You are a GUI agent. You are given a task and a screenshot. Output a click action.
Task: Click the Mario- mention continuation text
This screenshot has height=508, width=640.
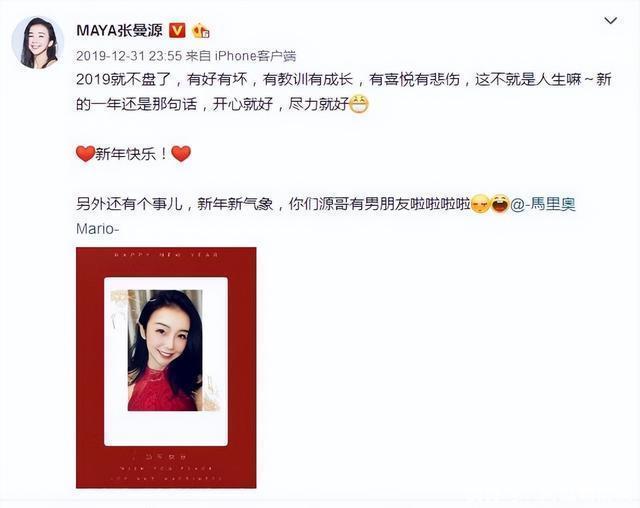98,229
